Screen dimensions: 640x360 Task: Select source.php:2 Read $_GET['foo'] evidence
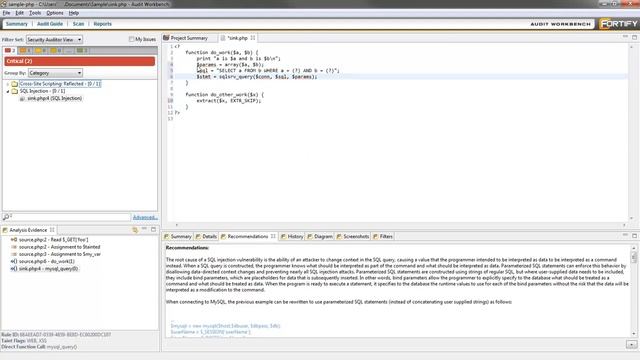53,240
